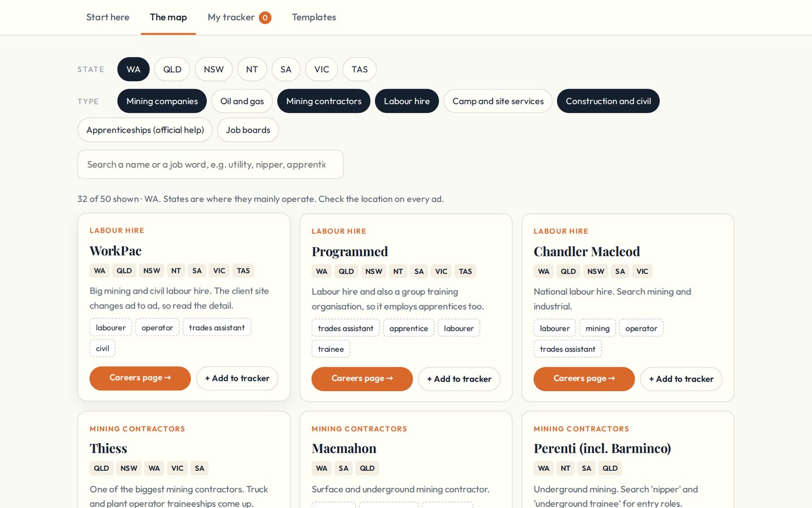Open WorkPac Careers page
Screen dimensions: 812x508
140,378
